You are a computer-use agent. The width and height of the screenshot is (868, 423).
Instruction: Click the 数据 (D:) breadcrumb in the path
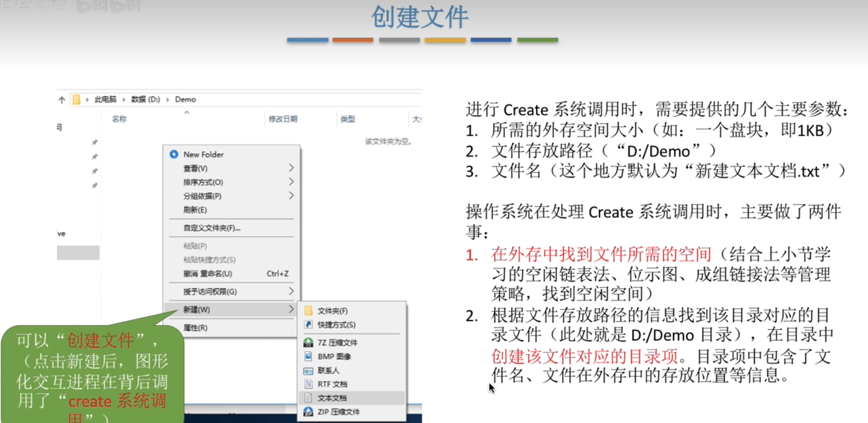[x=145, y=99]
